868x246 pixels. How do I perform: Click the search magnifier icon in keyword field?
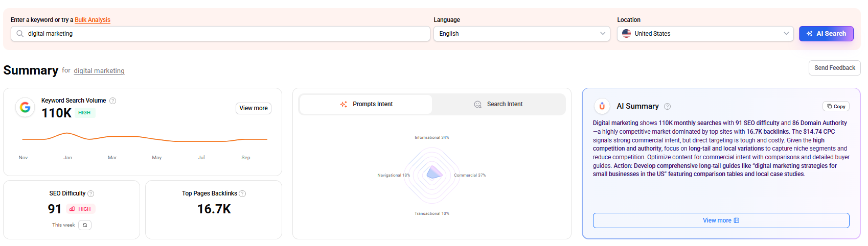[20, 34]
